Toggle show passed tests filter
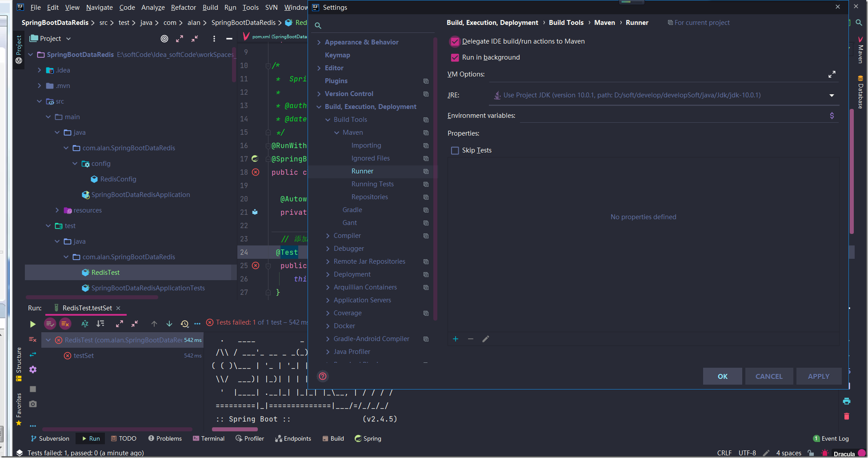Image resolution: width=868 pixels, height=458 pixels. click(50, 324)
